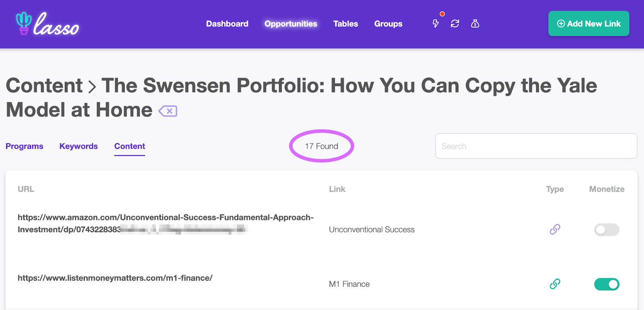The height and width of the screenshot is (310, 644).
Task: Open the Dashboard menu item
Action: pyautogui.click(x=227, y=24)
